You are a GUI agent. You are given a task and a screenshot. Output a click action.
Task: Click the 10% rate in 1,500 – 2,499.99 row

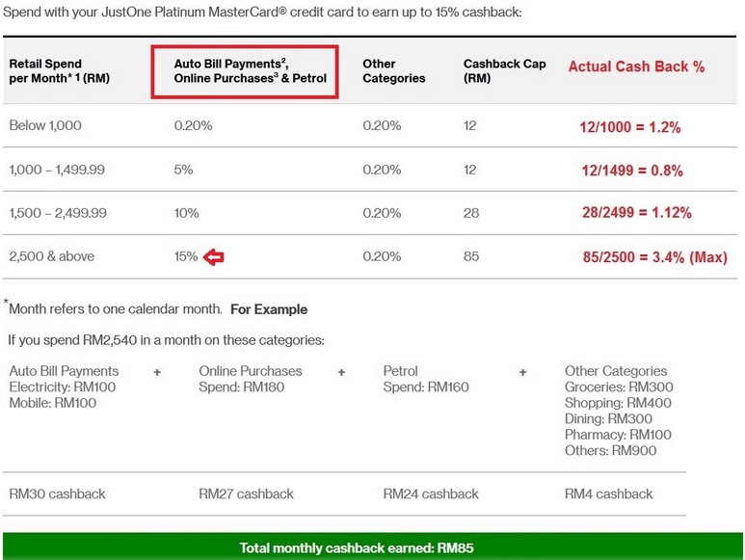(x=186, y=213)
